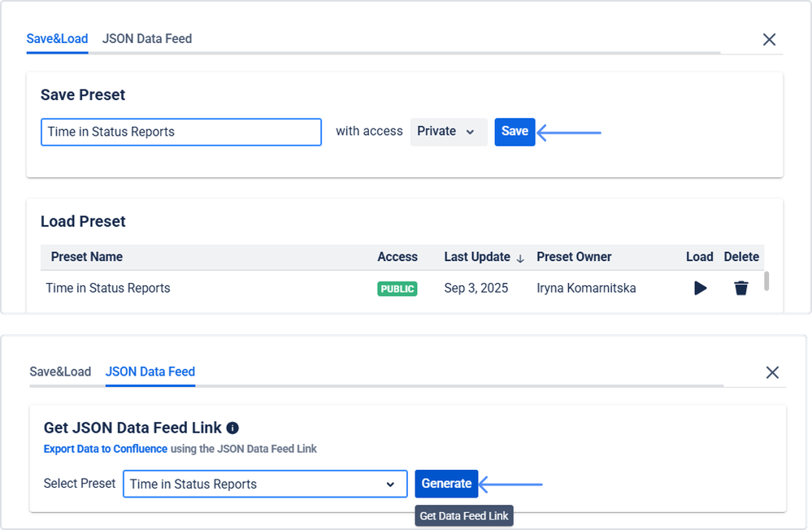Click the Load preset play icon
The height and width of the screenshot is (530, 812).
[700, 288]
